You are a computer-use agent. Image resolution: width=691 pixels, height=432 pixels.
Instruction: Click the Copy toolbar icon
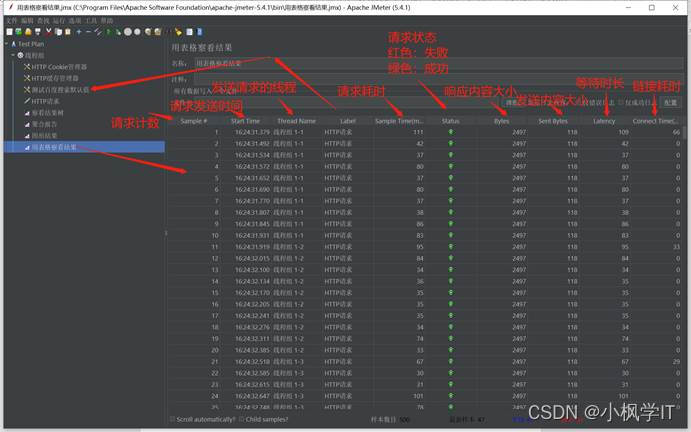click(58, 32)
